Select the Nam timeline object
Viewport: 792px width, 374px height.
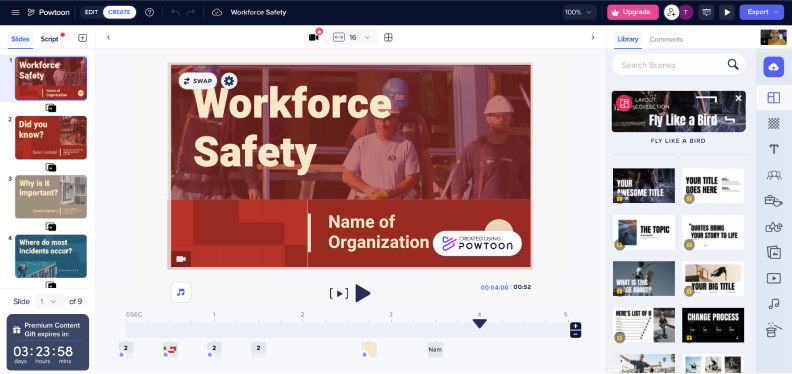435,349
